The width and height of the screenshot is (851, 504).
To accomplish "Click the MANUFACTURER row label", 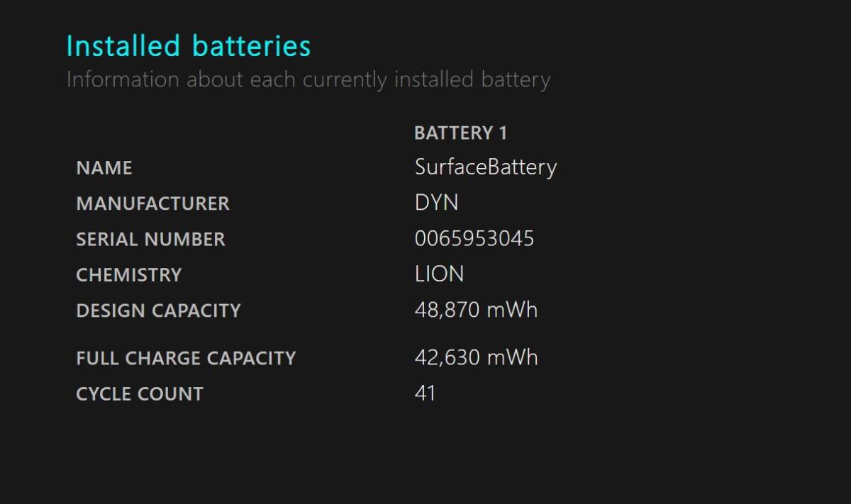I will tap(153, 203).
